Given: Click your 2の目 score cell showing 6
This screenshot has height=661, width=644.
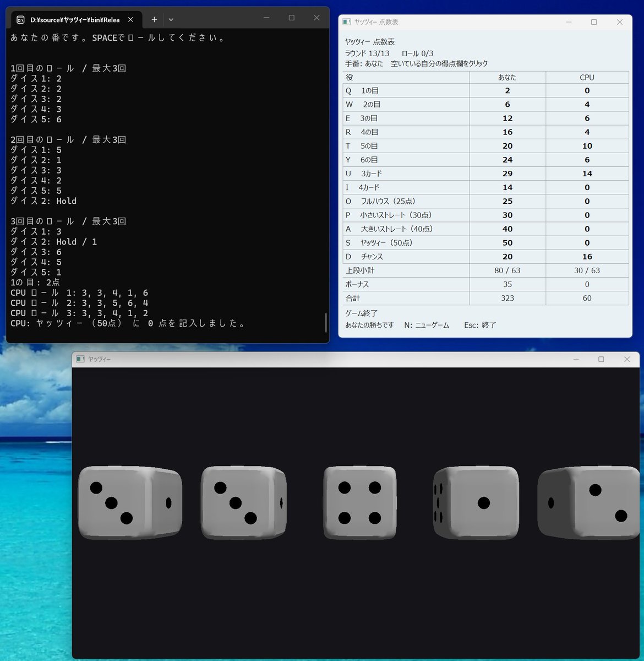Looking at the screenshot, I should pyautogui.click(x=507, y=104).
